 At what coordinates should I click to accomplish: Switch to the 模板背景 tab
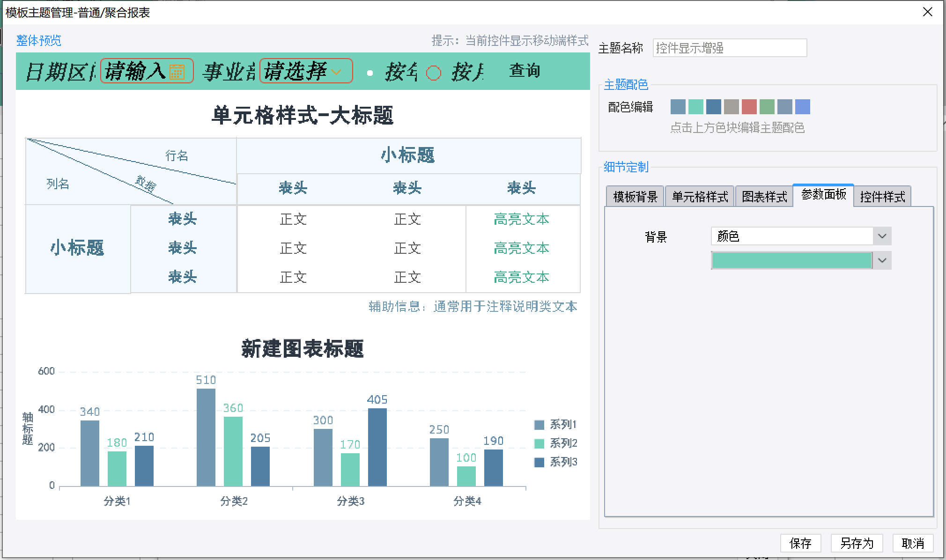coord(635,197)
